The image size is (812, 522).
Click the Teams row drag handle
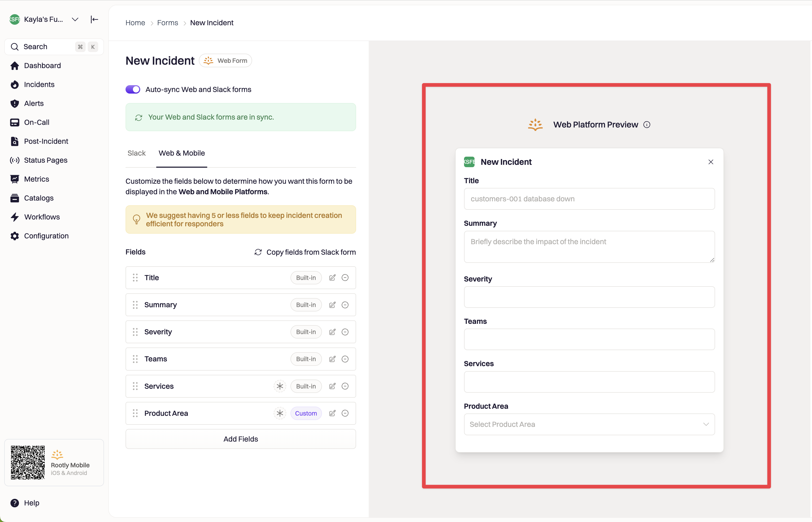pyautogui.click(x=135, y=359)
